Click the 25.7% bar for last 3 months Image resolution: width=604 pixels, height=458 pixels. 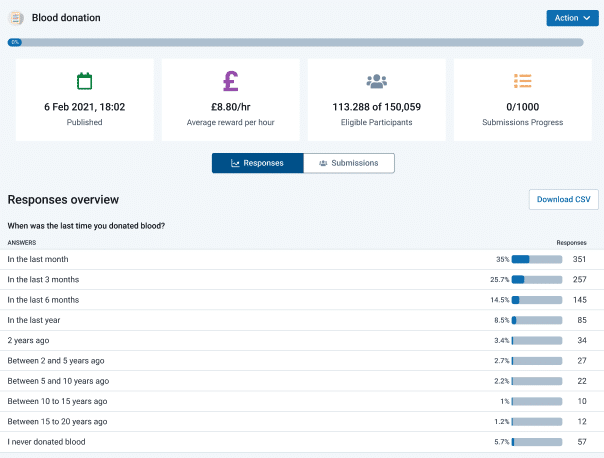point(537,280)
